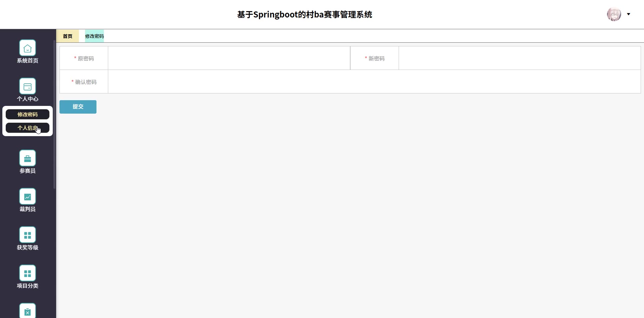Open the 获奖等级 grid icon

(28, 235)
